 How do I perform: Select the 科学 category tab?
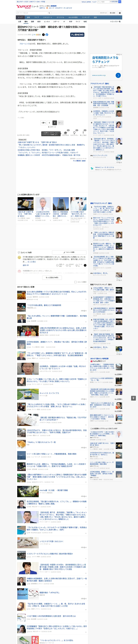point(71,21)
